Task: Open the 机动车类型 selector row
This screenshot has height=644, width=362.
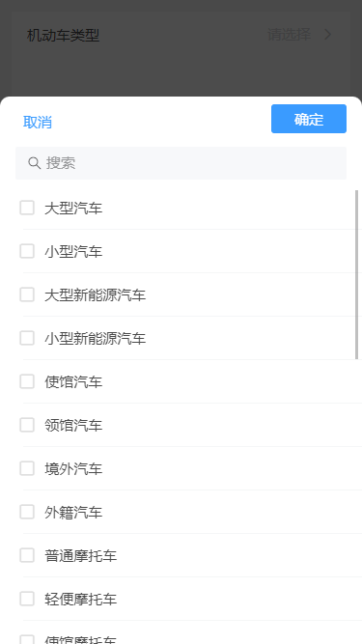Action: tap(181, 35)
